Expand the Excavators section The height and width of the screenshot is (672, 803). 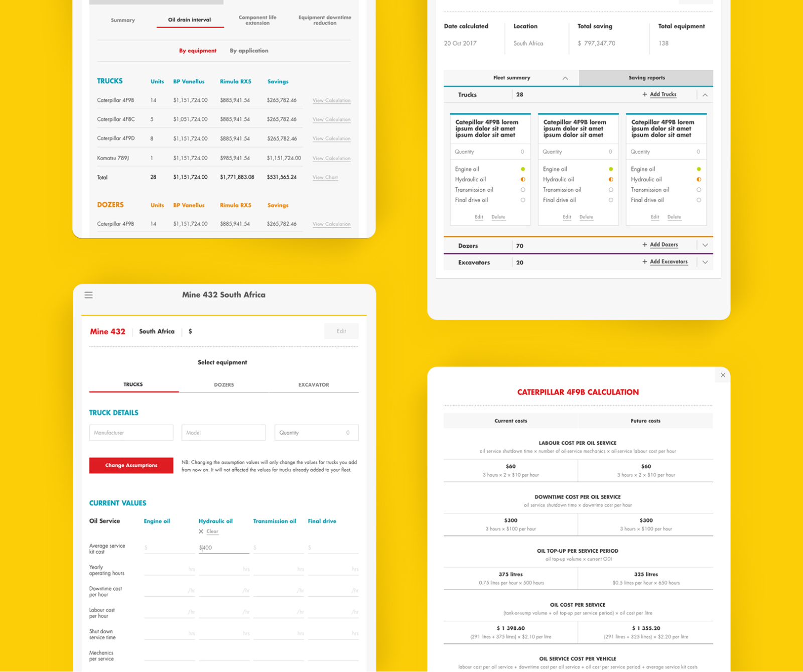[x=705, y=262]
